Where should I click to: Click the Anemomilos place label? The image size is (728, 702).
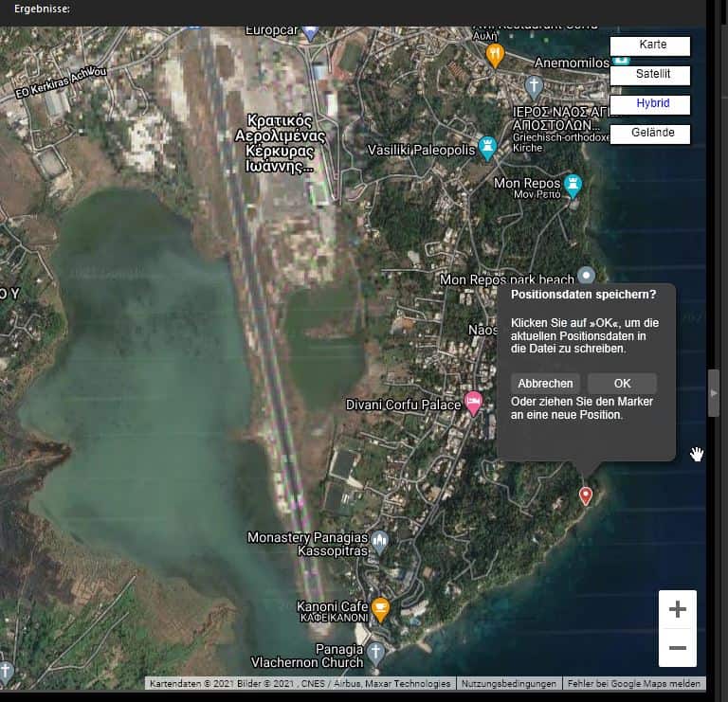(572, 63)
